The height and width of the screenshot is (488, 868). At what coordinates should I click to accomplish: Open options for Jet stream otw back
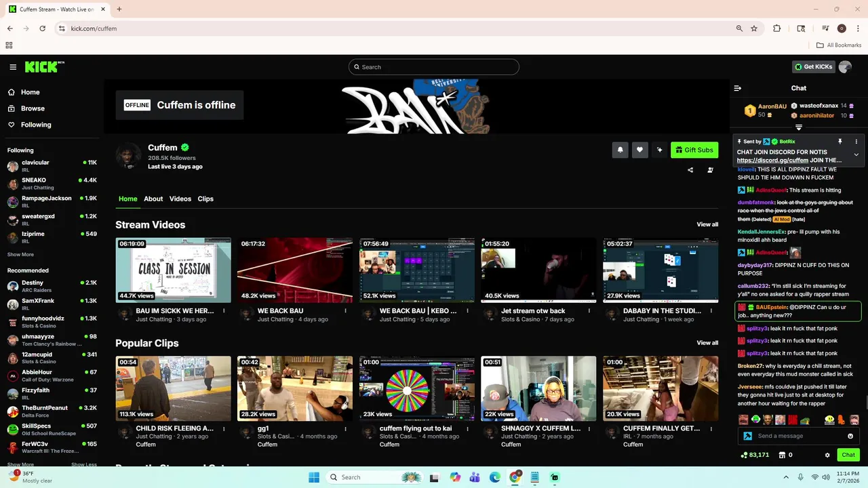[589, 311]
